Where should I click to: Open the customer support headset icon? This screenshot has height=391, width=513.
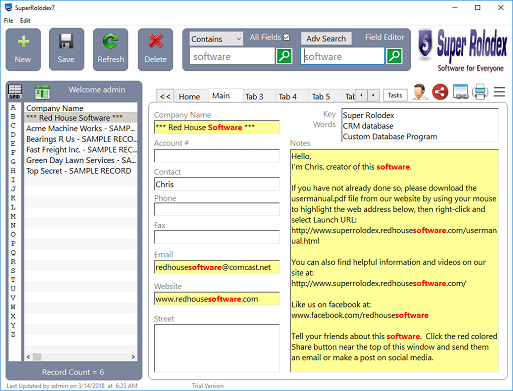420,92
